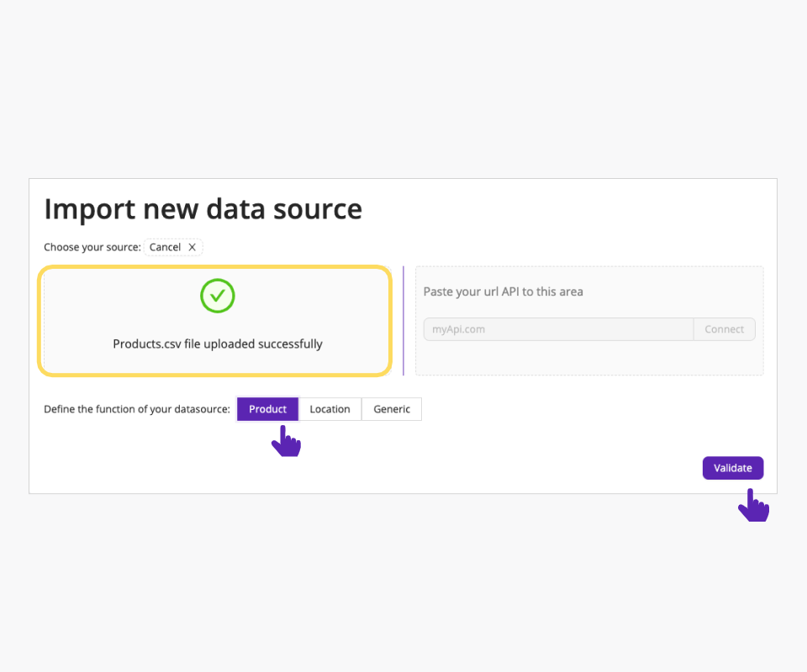This screenshot has width=807, height=672.
Task: Switch datasource function to Generic
Action: 392,409
